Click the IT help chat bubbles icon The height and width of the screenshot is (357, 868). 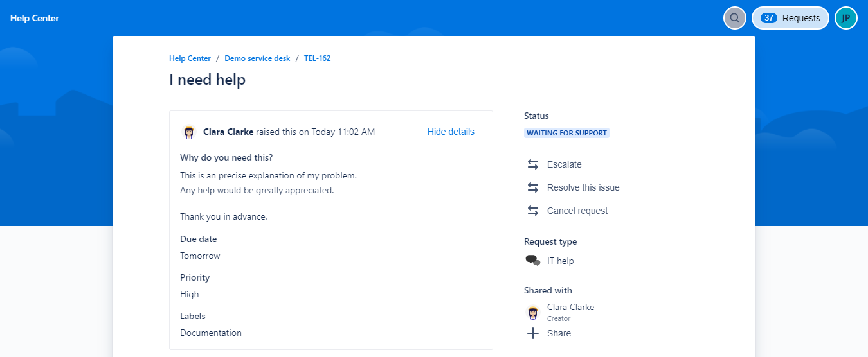coord(532,261)
